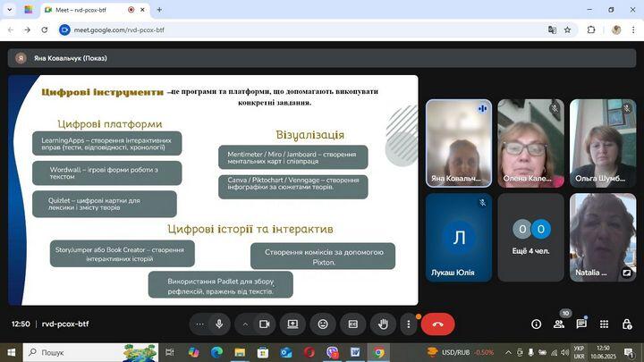Open Windows notification center

pyautogui.click(x=629, y=352)
